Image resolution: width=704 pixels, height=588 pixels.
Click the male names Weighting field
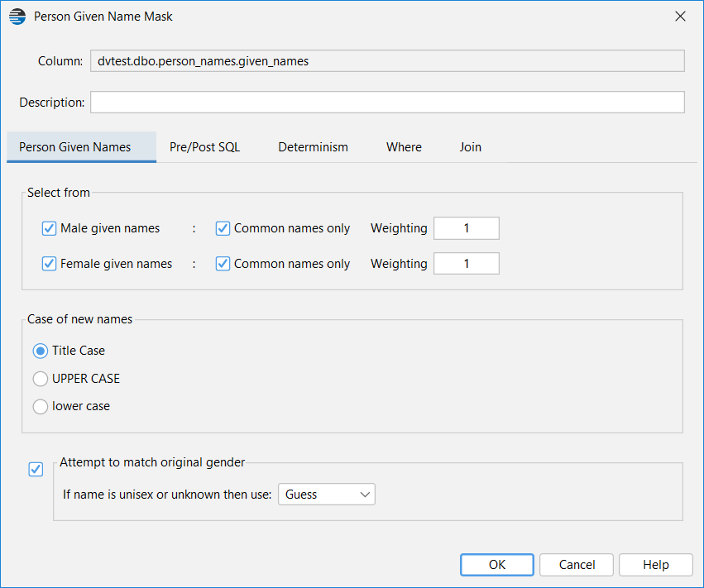466,228
